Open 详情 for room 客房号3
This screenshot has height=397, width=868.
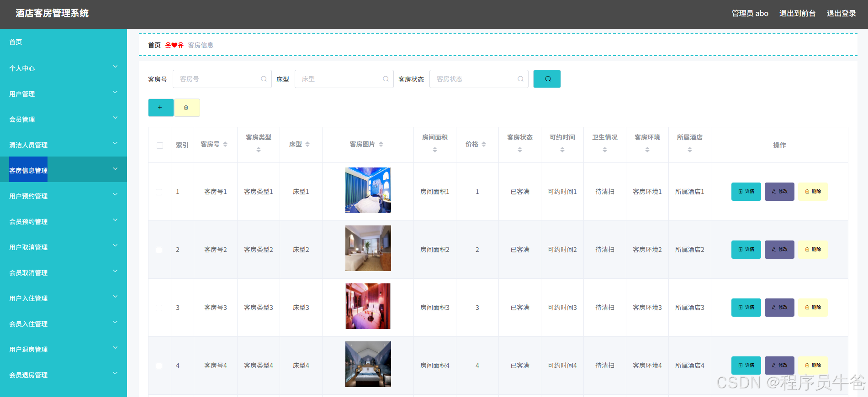coord(746,308)
